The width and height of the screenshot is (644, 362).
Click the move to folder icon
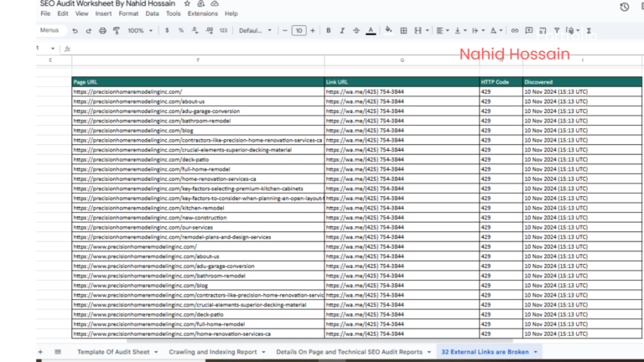click(x=201, y=3)
